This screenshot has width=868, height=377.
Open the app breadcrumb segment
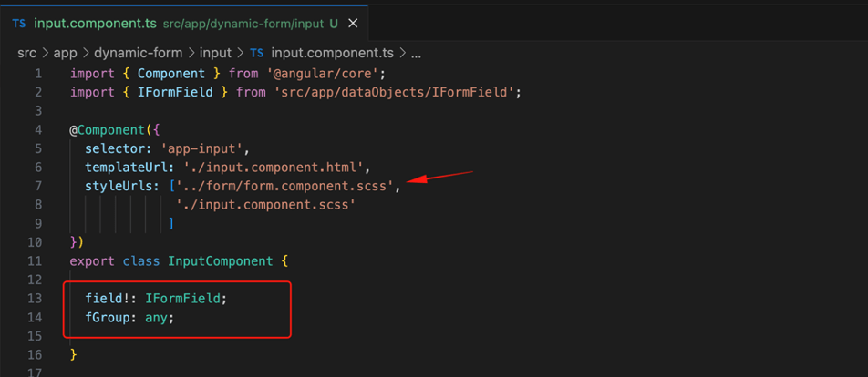click(x=66, y=53)
